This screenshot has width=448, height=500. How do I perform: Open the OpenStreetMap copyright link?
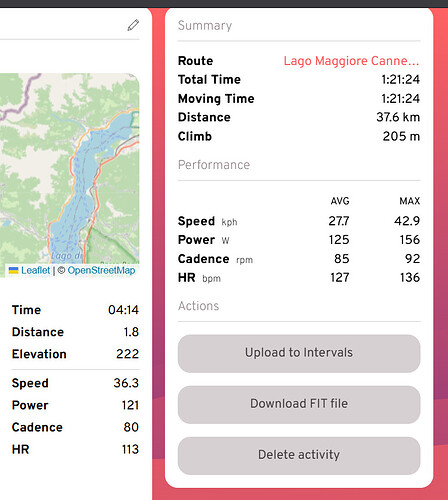(x=101, y=270)
